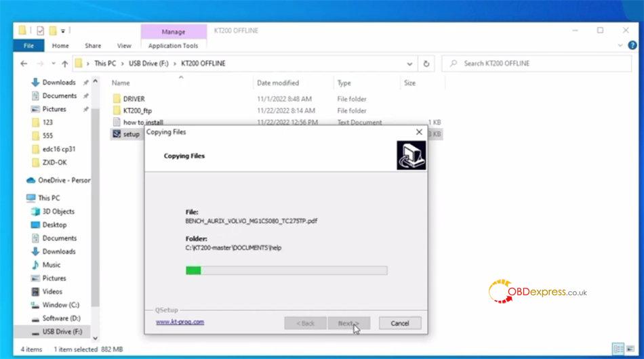This screenshot has width=644, height=359.
Task: Click the up-one-level arrow icon
Action: click(x=65, y=64)
